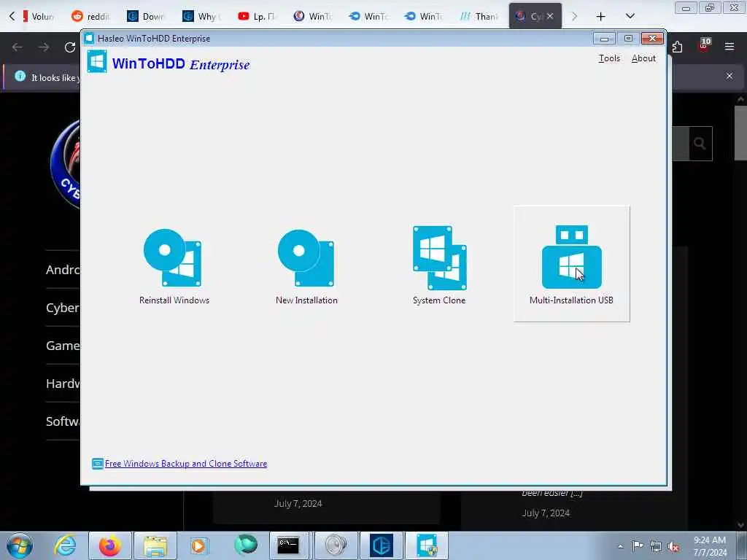747x560 pixels.
Task: Open the About menu in WinToHDD
Action: pyautogui.click(x=643, y=58)
